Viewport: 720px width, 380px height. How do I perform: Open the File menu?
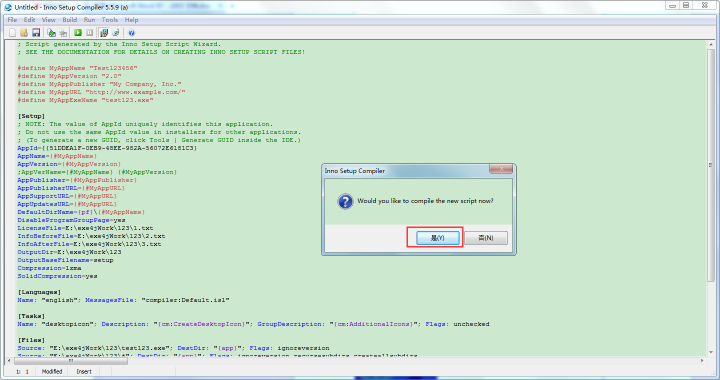12,20
